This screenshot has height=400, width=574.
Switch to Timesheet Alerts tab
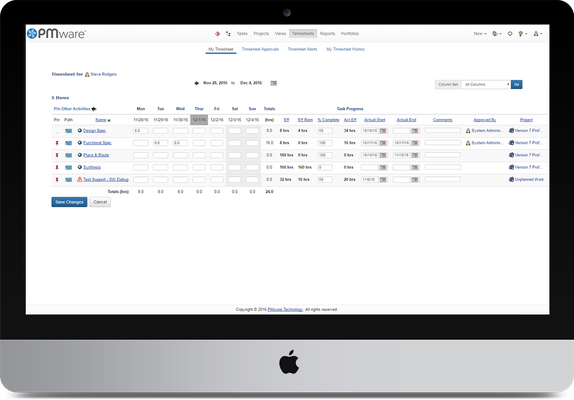[302, 49]
